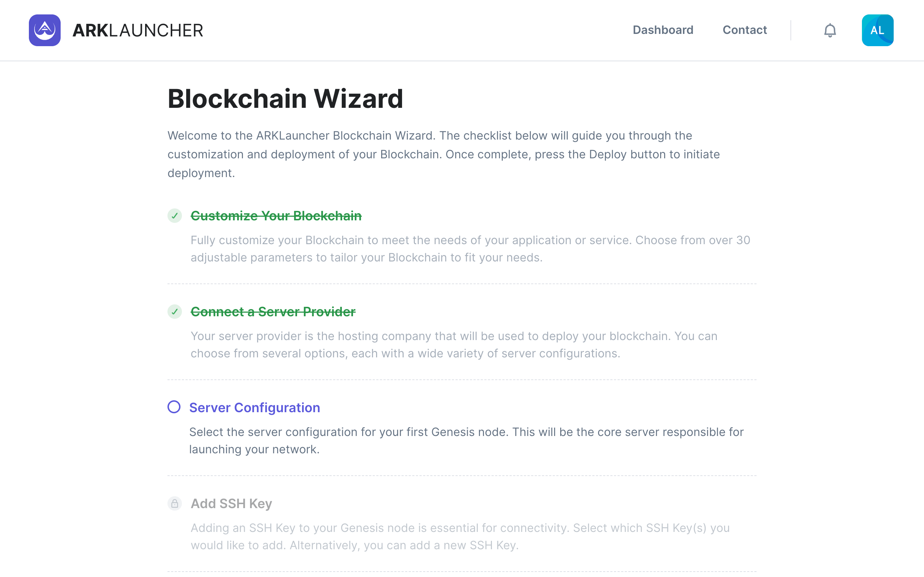The image size is (924, 577).
Task: Click green checkmark next to Connect a Server Provider
Action: point(174,312)
